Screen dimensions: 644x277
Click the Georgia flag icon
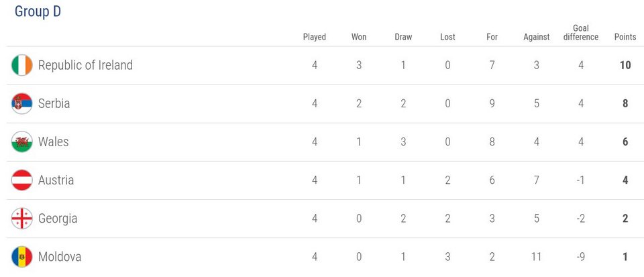click(21, 219)
